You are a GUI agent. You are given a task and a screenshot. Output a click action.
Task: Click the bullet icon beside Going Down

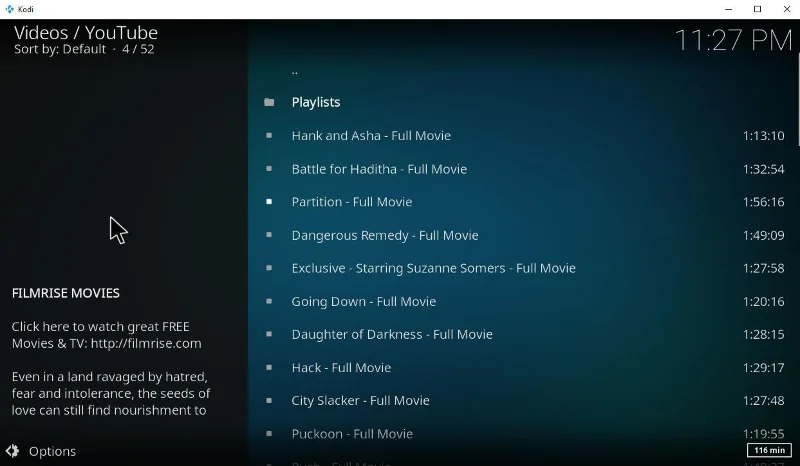point(269,301)
